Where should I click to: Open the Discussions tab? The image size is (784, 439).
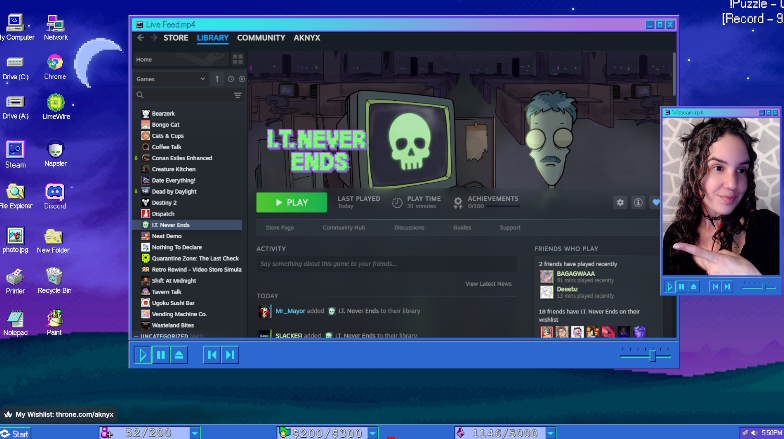point(409,228)
